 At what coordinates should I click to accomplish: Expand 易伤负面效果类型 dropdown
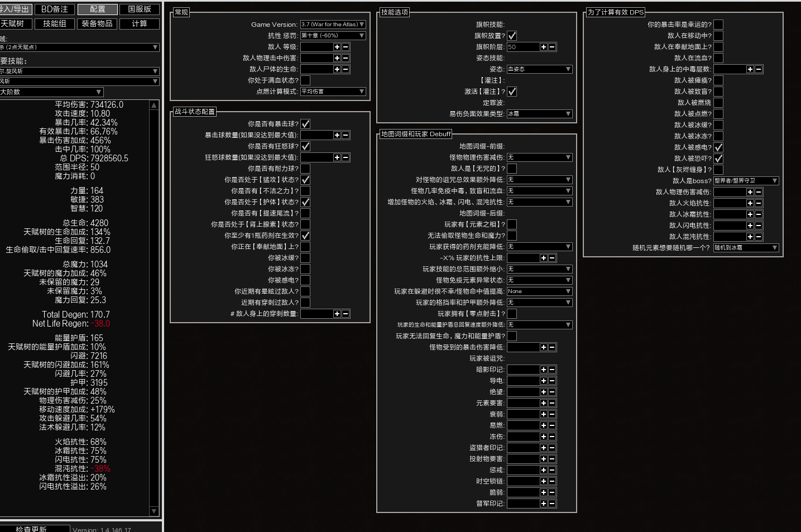539,114
